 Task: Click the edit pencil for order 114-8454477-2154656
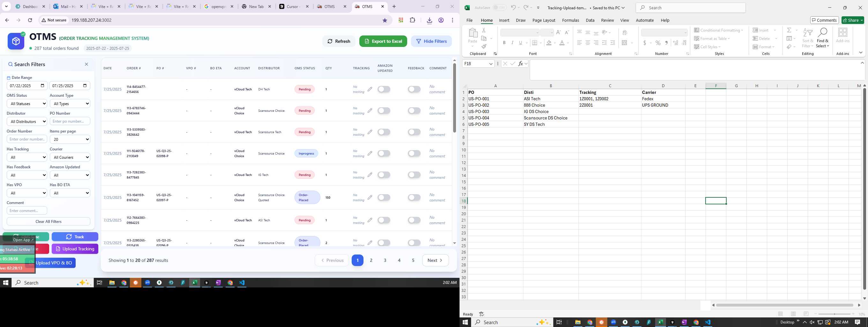tap(370, 89)
